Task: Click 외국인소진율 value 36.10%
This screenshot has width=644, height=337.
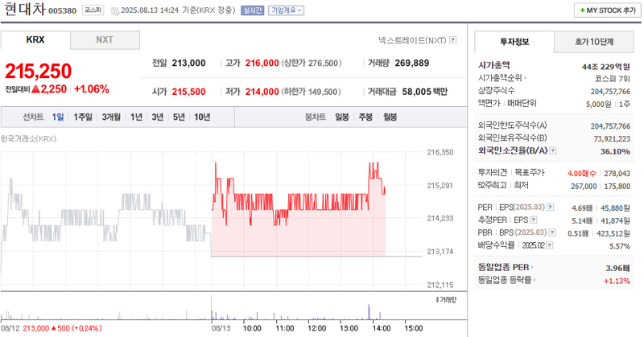Action: coord(615,151)
